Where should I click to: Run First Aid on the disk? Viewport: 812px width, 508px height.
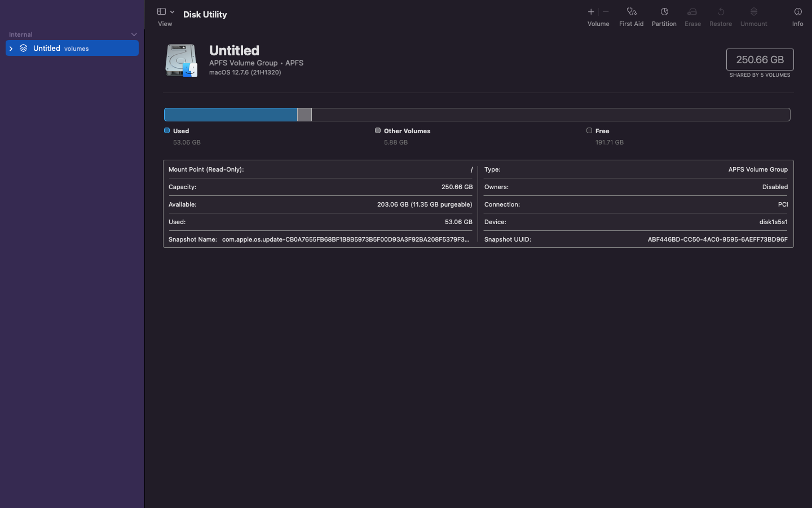click(x=631, y=12)
